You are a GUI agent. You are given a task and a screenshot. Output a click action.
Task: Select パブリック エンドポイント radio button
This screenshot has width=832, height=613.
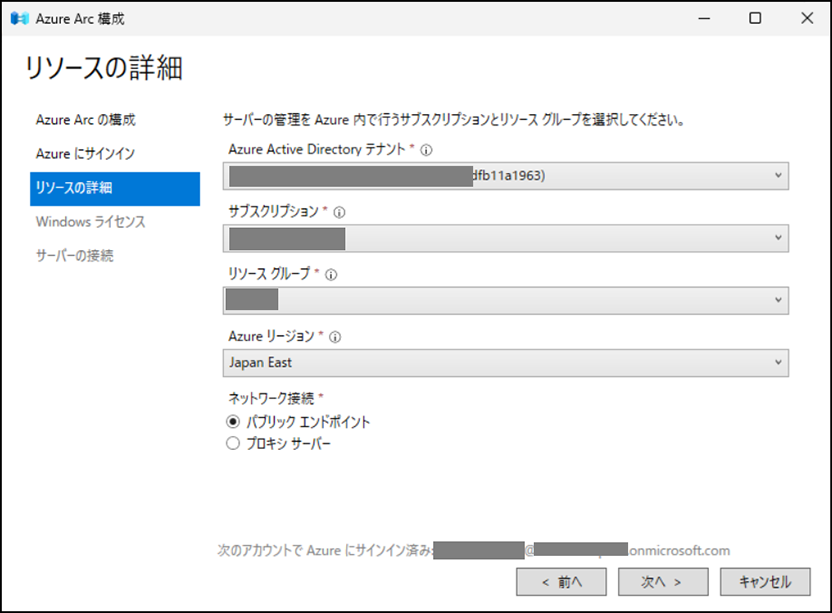coord(233,422)
